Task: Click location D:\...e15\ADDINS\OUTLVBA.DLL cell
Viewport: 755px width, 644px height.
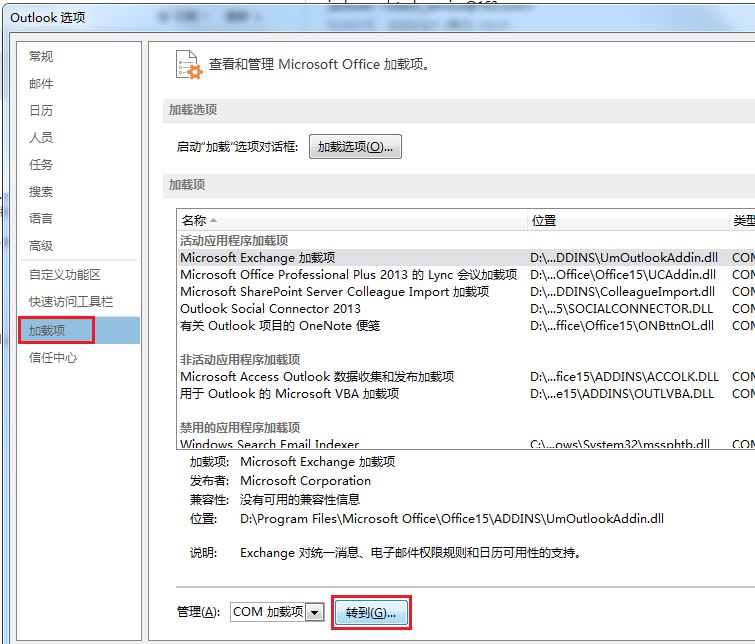Action: (x=622, y=394)
